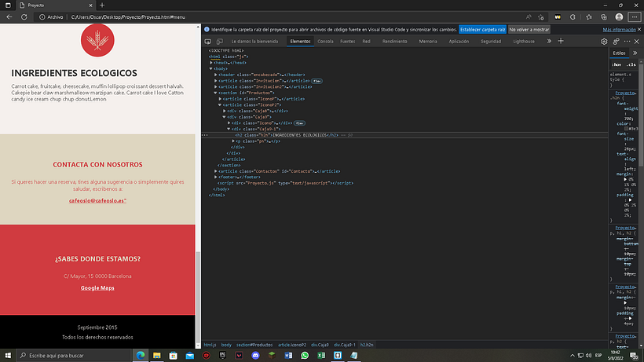Collapse div class Caja9 node
The height and width of the screenshot is (362, 644).
[x=225, y=117]
